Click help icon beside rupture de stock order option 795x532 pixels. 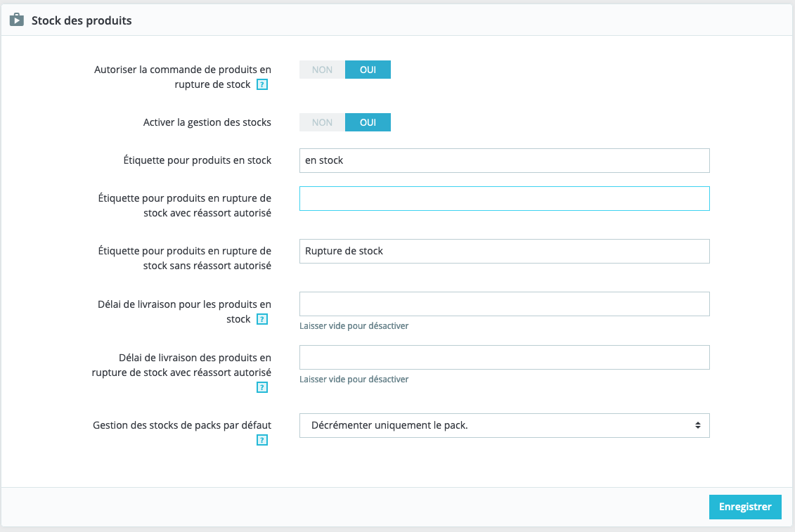pos(262,85)
